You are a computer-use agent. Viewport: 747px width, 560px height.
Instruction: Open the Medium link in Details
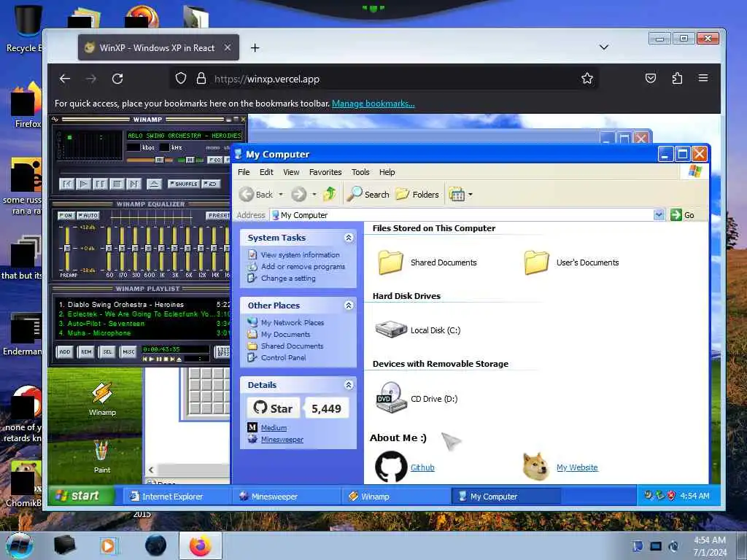click(274, 427)
